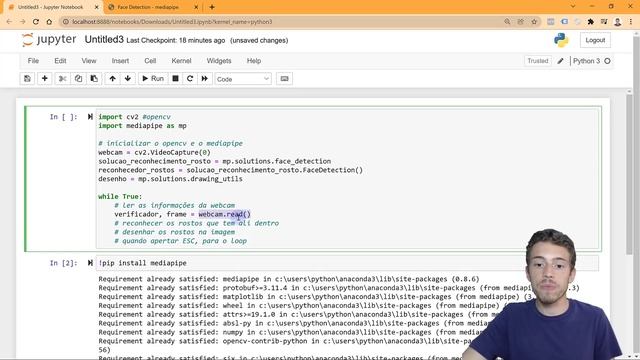This screenshot has height=360, width=640.
Task: Rename the notebook title Untitled3
Action: click(104, 40)
